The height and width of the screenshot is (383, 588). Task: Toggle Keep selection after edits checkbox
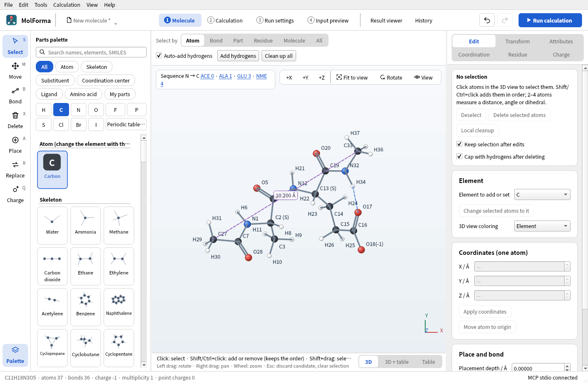point(459,144)
